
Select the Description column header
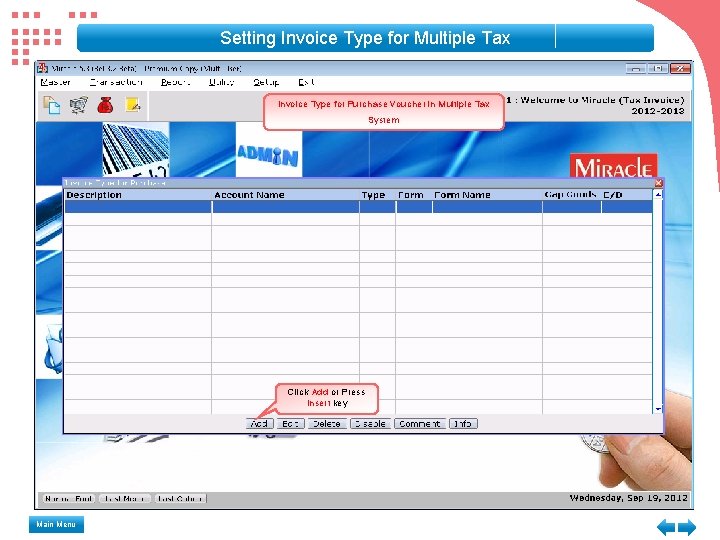[x=138, y=195]
